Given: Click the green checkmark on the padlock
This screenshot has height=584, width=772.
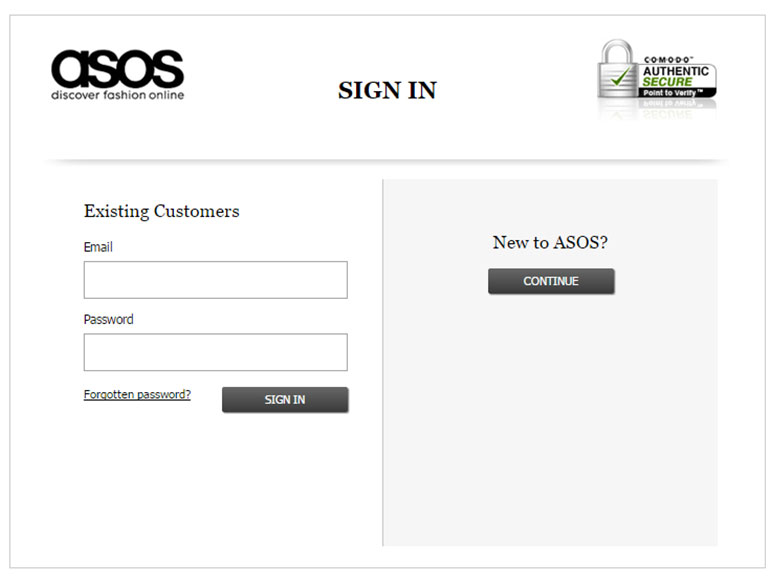Looking at the screenshot, I should tap(621, 76).
